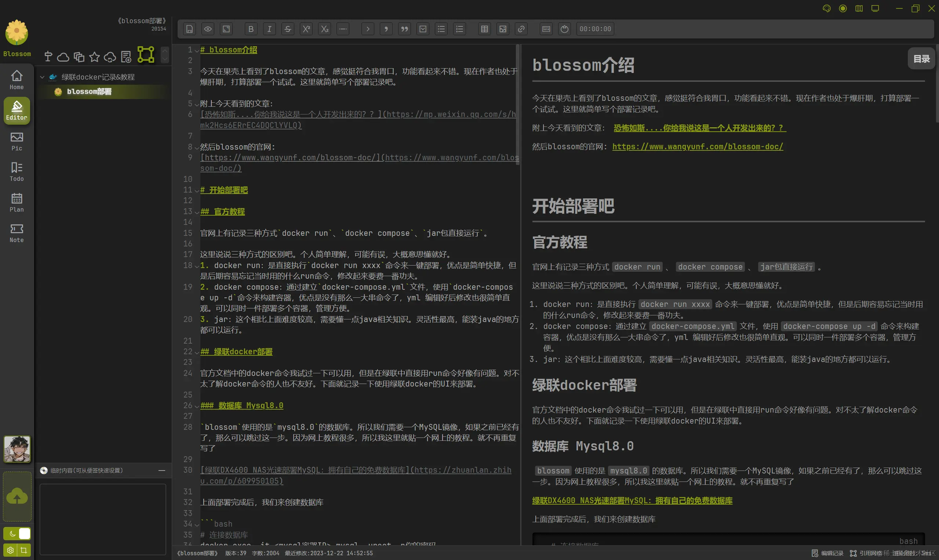Viewport: 939px width, 560px height.
Task: Insert a table from the toolbar
Action: click(x=484, y=29)
